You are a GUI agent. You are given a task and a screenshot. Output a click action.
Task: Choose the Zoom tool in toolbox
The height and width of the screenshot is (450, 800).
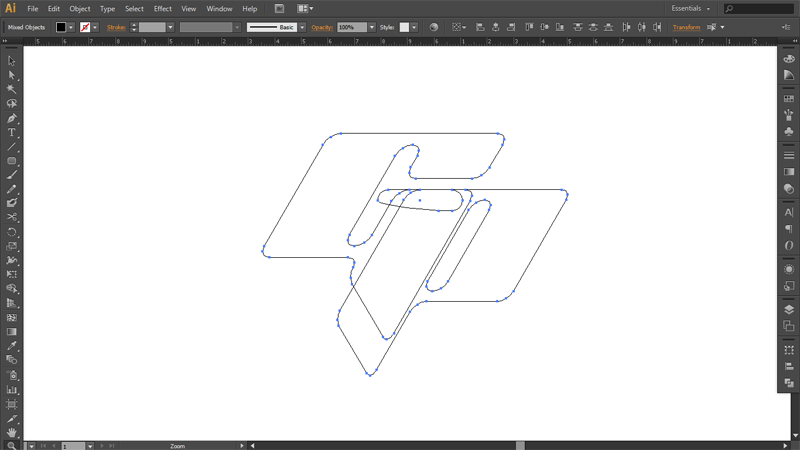(12, 445)
